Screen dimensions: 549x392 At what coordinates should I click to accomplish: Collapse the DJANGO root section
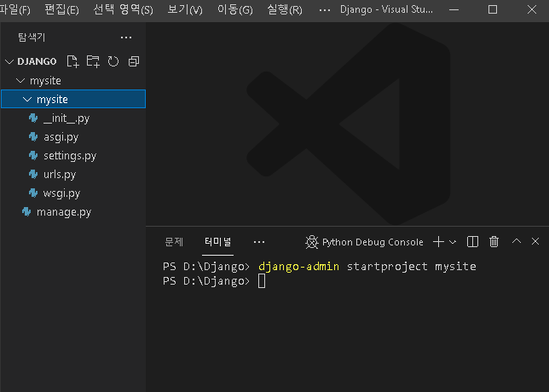click(9, 62)
